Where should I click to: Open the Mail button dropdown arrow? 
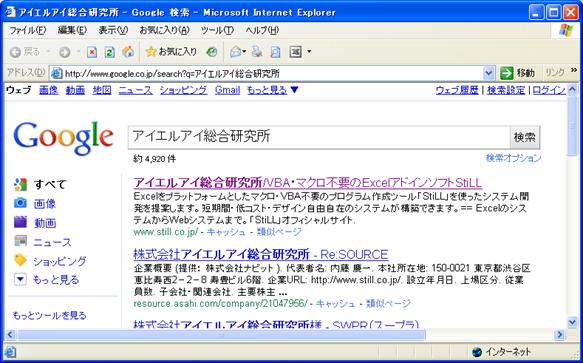pyautogui.click(x=244, y=52)
